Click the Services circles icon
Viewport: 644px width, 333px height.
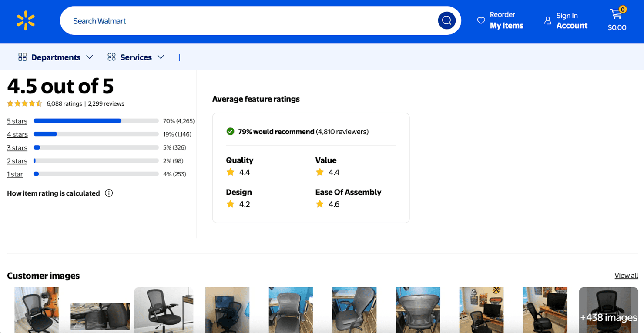coord(111,57)
